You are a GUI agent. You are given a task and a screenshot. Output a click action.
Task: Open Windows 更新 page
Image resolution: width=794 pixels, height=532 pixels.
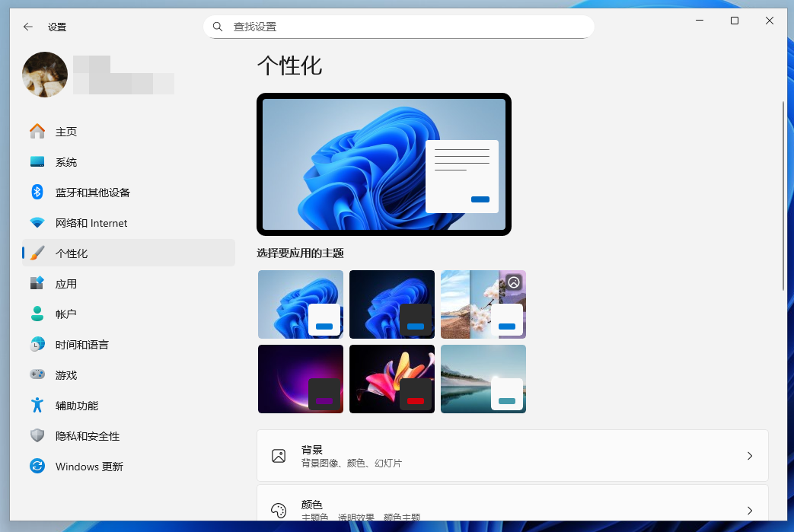[129, 466]
